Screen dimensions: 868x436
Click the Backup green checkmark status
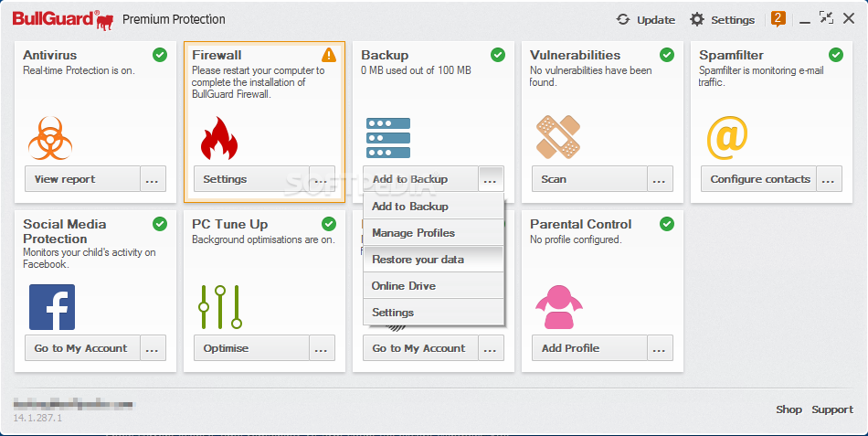point(498,54)
